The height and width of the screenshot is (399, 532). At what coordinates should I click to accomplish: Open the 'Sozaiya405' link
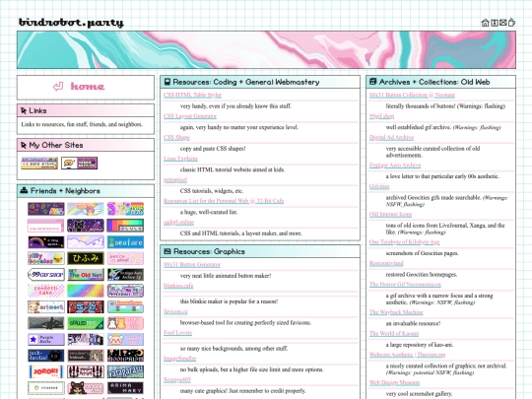(177, 379)
